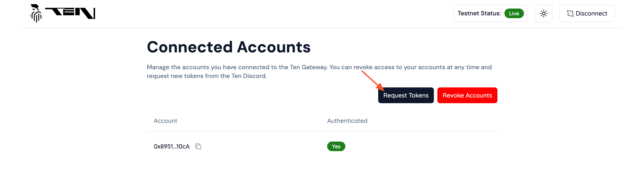Click the account table row
644x179 pixels.
click(x=322, y=146)
